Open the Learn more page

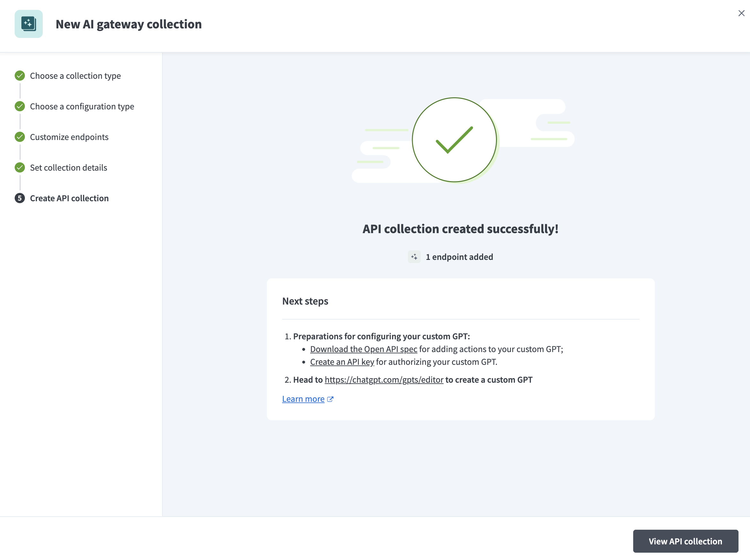pyautogui.click(x=303, y=399)
